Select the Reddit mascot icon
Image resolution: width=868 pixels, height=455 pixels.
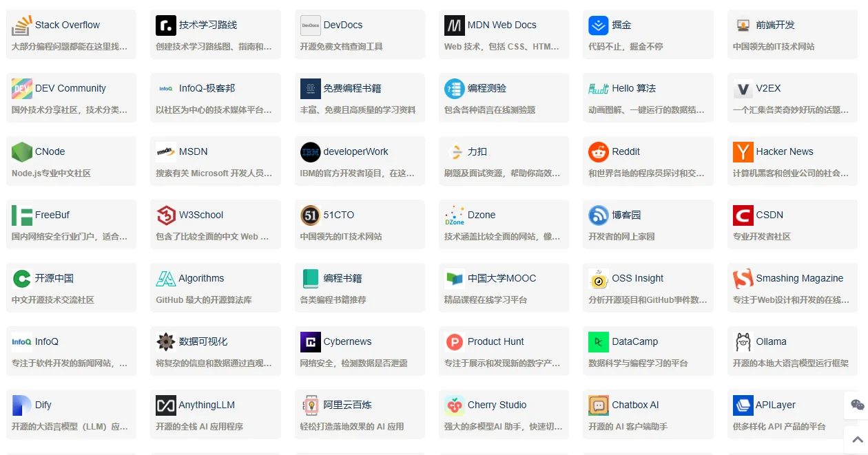click(x=599, y=151)
